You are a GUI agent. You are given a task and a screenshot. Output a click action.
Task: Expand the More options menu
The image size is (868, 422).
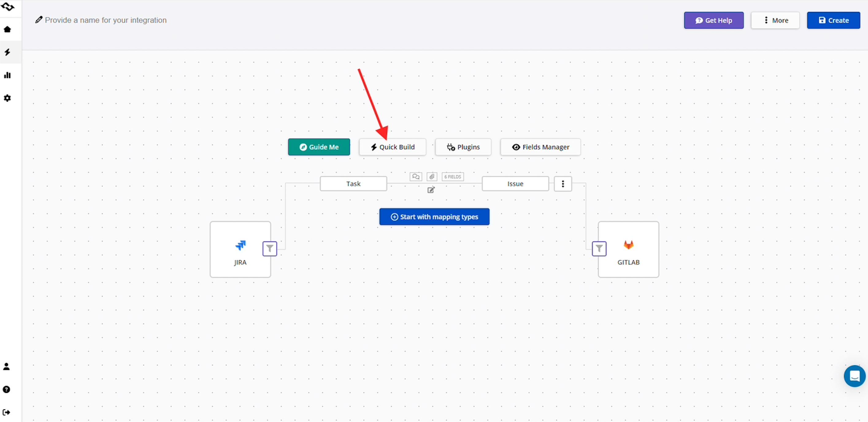[x=775, y=20]
